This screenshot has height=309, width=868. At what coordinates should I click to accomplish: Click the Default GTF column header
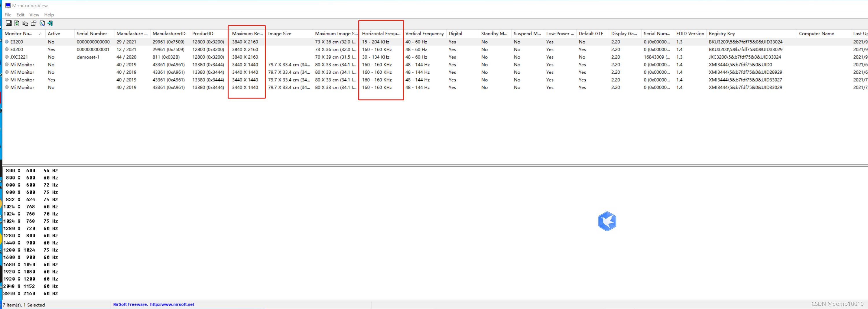[x=592, y=33]
